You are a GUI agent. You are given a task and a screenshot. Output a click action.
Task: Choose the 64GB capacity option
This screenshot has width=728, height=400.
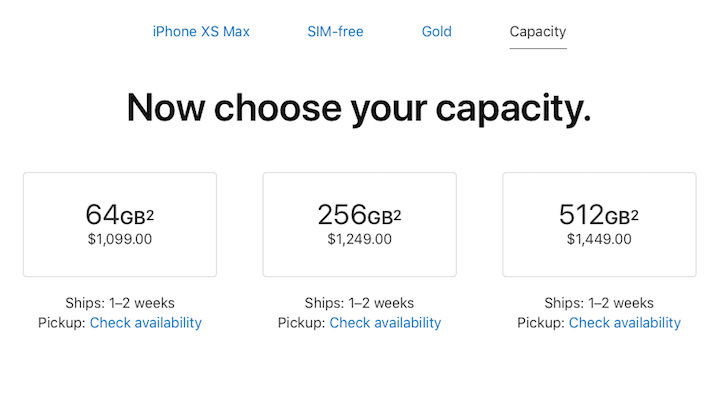point(120,224)
